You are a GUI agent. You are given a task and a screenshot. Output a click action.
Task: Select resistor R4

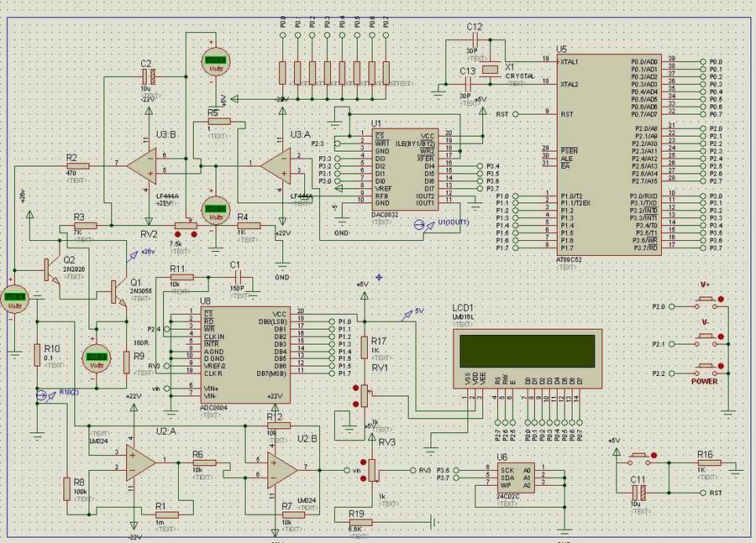point(249,226)
